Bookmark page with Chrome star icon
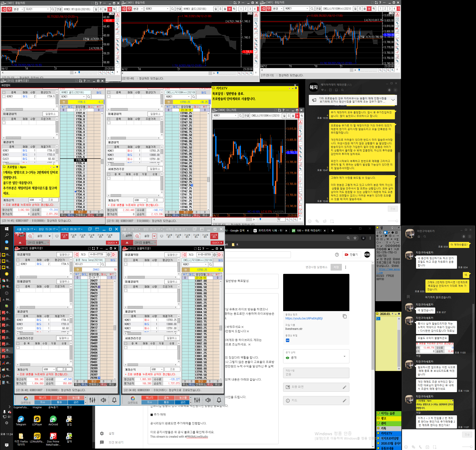The height and width of the screenshot is (450, 476). pos(355,238)
